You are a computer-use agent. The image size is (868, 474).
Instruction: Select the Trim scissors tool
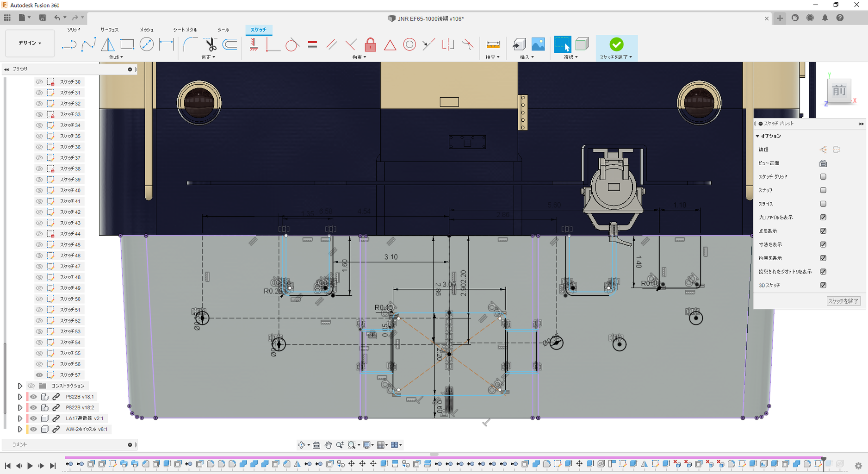tap(211, 44)
